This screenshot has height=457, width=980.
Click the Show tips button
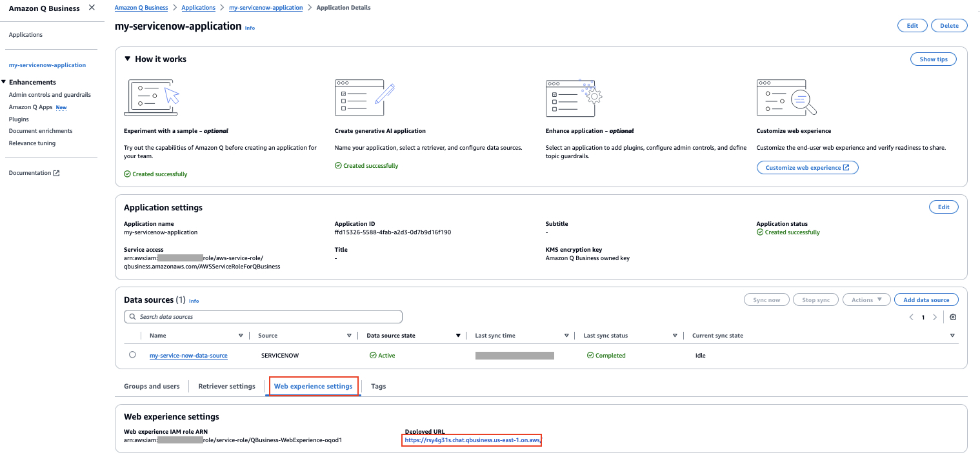click(x=934, y=59)
